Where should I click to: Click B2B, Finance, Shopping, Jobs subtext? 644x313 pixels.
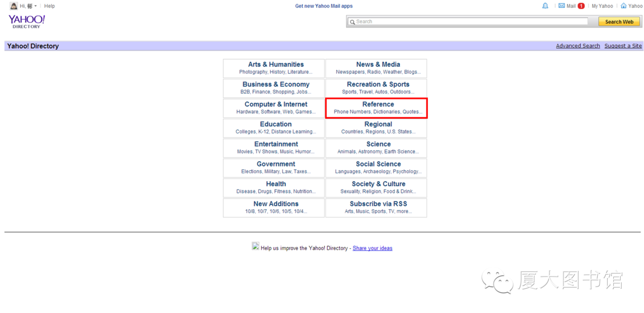click(x=276, y=92)
